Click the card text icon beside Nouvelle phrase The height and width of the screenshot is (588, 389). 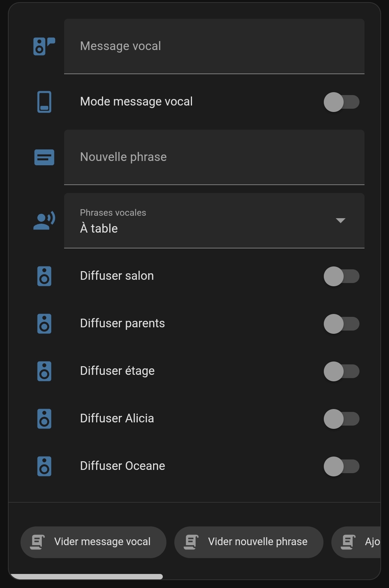[44, 157]
